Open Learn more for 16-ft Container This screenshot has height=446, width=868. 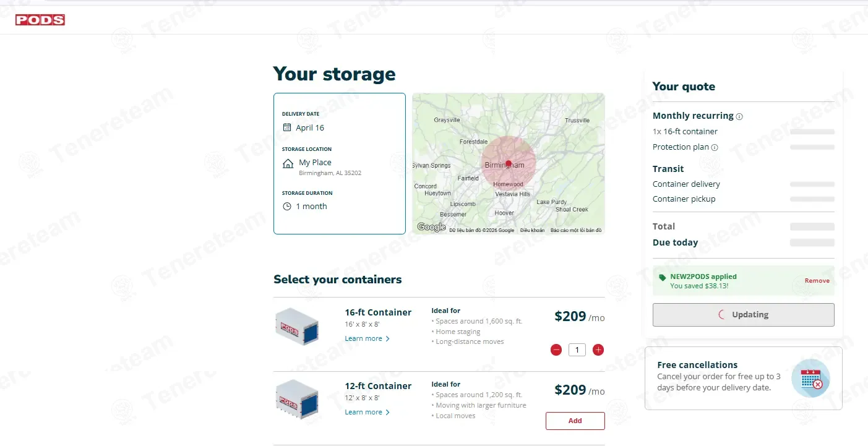367,338
